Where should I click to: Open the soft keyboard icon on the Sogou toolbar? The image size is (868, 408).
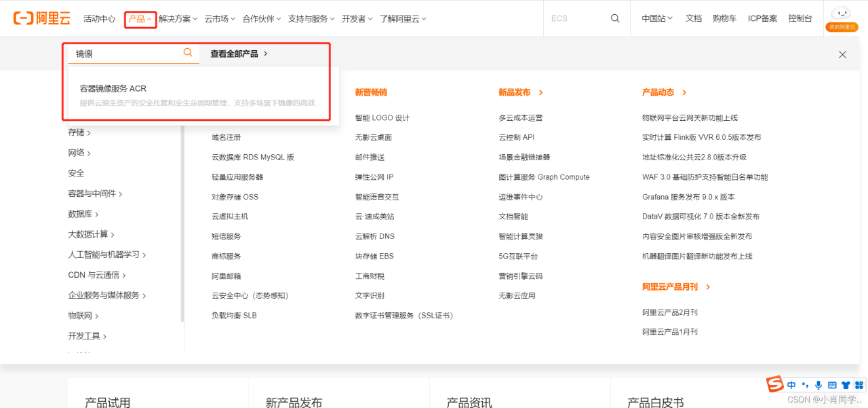tap(831, 384)
